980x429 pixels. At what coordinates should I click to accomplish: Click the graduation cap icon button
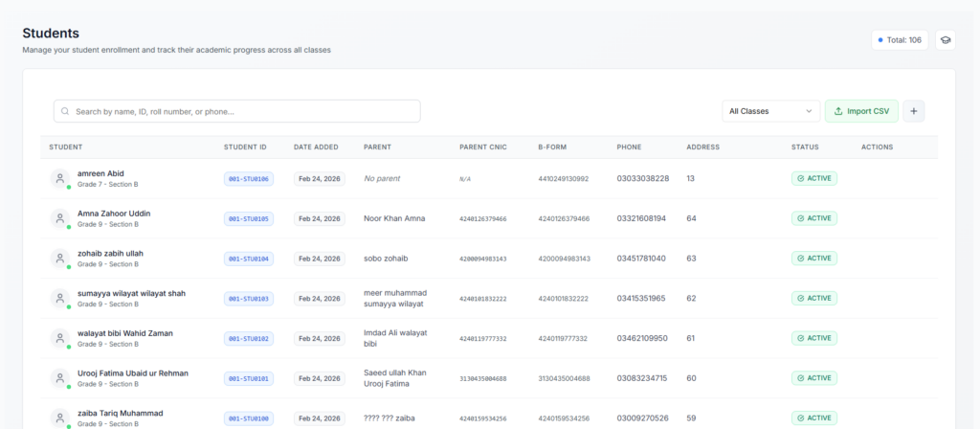945,40
